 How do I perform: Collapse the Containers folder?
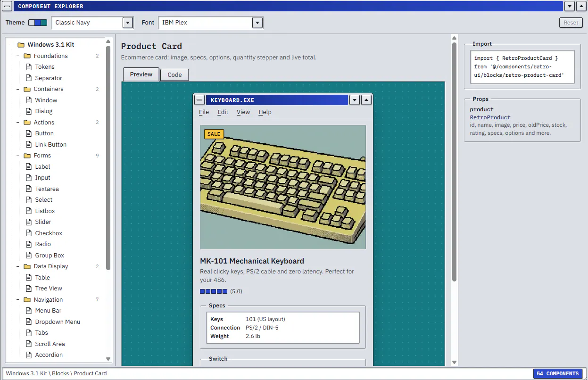[x=17, y=89]
